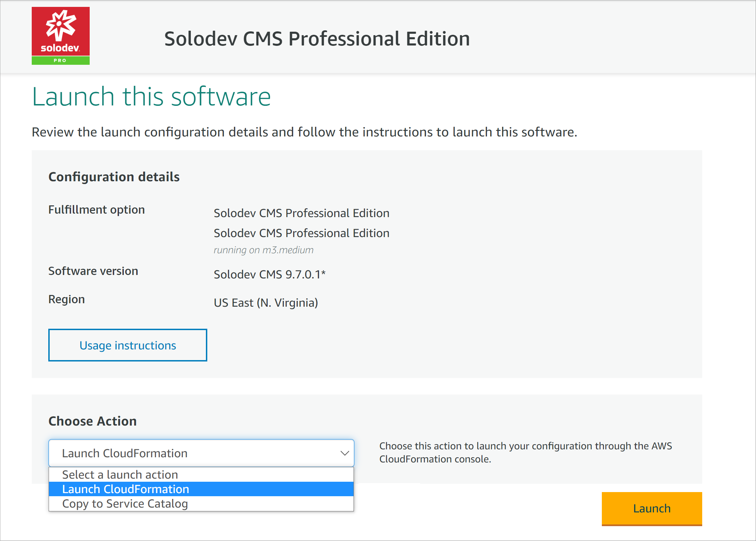Click the Configuration details section title

click(114, 177)
